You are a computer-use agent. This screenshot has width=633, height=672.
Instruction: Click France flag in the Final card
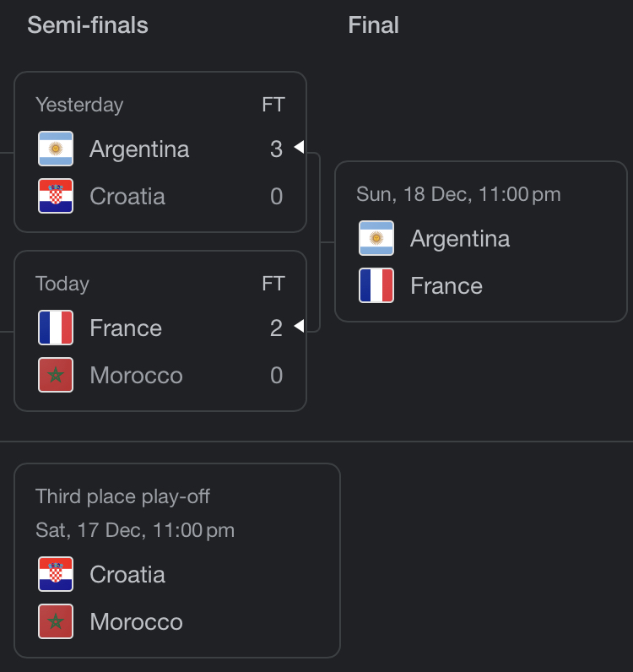coord(376,285)
